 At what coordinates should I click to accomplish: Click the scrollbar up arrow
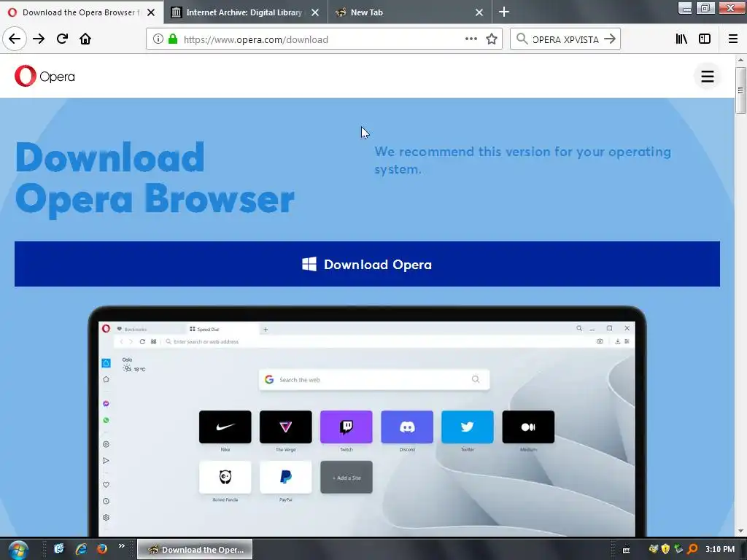[x=740, y=60]
